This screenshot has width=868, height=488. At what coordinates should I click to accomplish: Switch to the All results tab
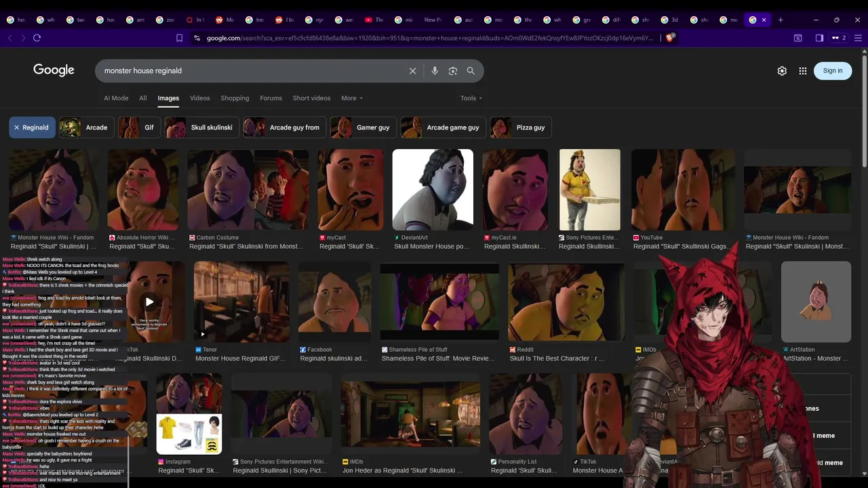pyautogui.click(x=143, y=98)
